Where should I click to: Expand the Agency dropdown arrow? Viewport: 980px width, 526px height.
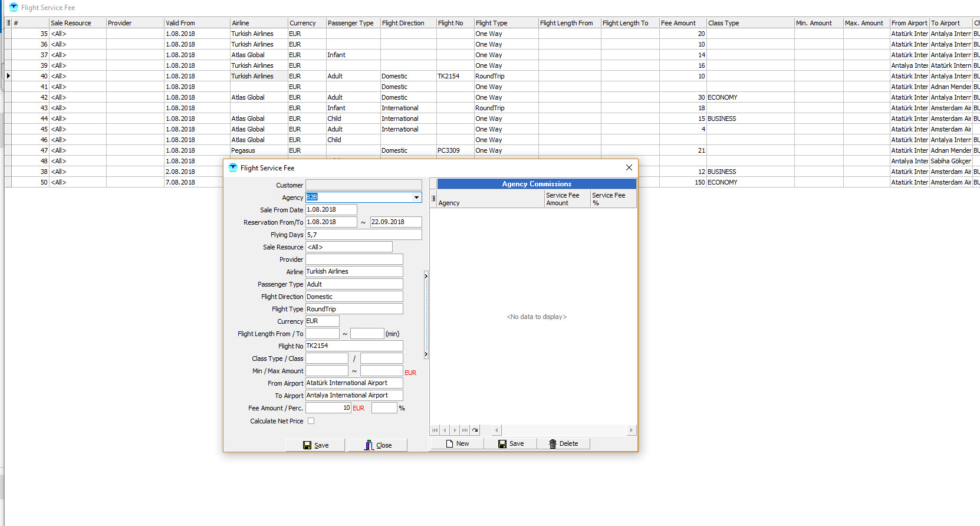pyautogui.click(x=416, y=198)
